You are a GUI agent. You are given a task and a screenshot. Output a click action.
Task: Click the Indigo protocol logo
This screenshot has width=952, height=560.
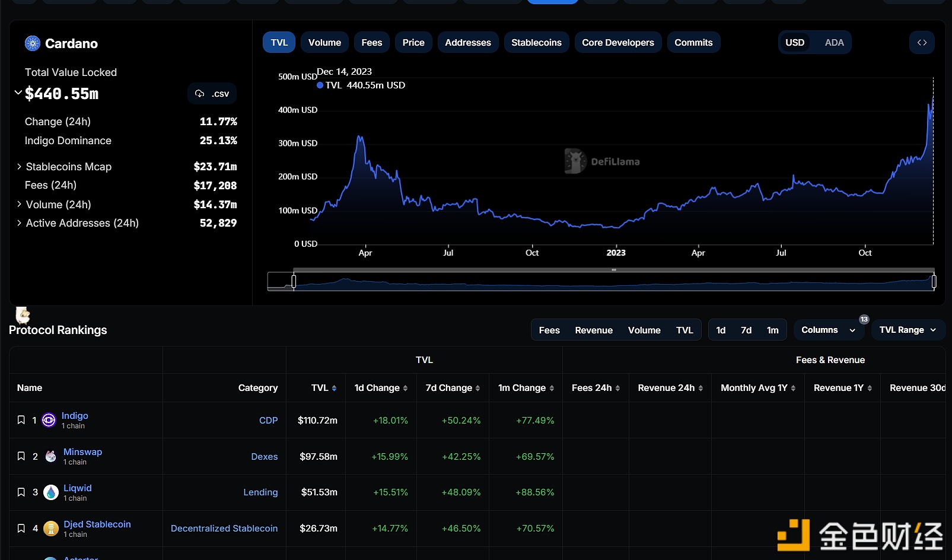tap(49, 420)
